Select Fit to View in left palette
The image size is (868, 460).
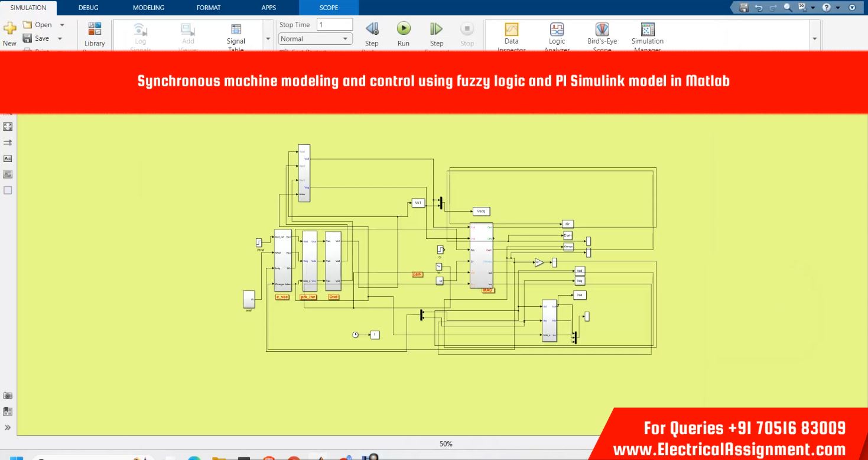(8, 127)
